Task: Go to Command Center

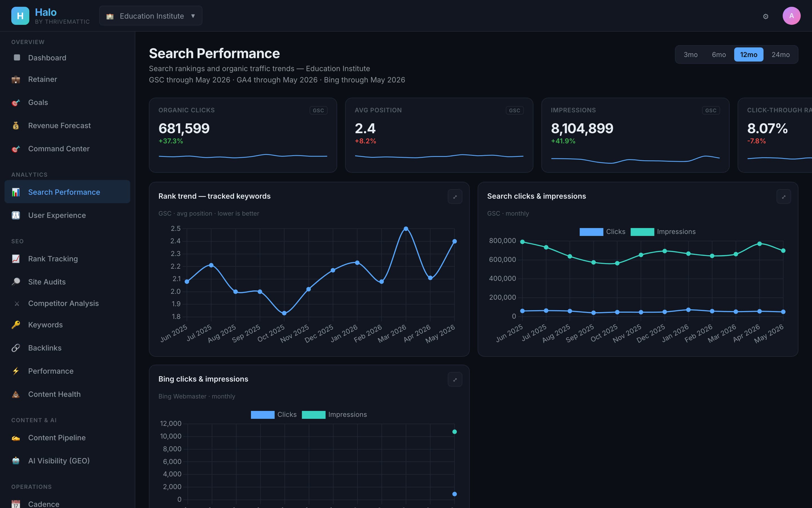Action: 67,149
